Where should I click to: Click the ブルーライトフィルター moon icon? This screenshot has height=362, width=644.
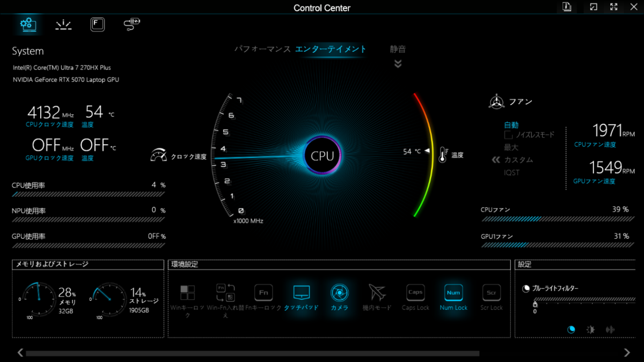coord(526,289)
